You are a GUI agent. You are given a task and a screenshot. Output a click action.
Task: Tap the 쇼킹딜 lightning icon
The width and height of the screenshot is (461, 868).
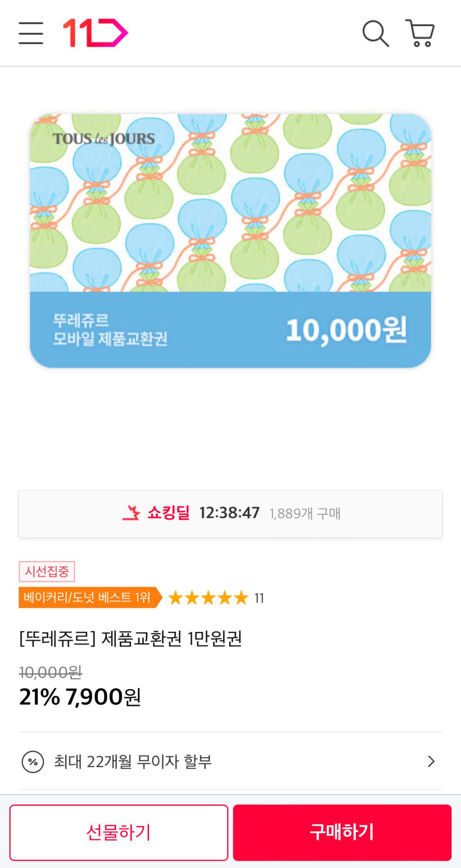coord(131,513)
